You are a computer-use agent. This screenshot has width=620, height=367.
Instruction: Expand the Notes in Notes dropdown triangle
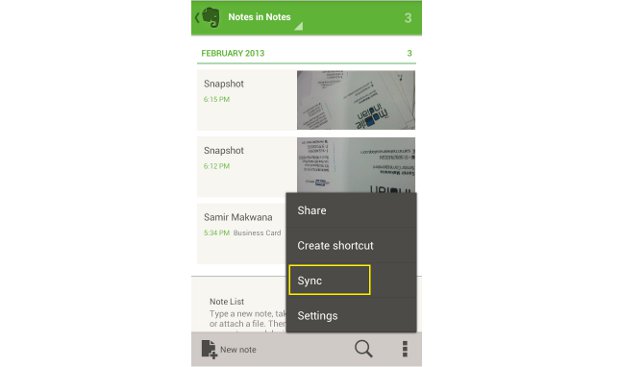[299, 26]
